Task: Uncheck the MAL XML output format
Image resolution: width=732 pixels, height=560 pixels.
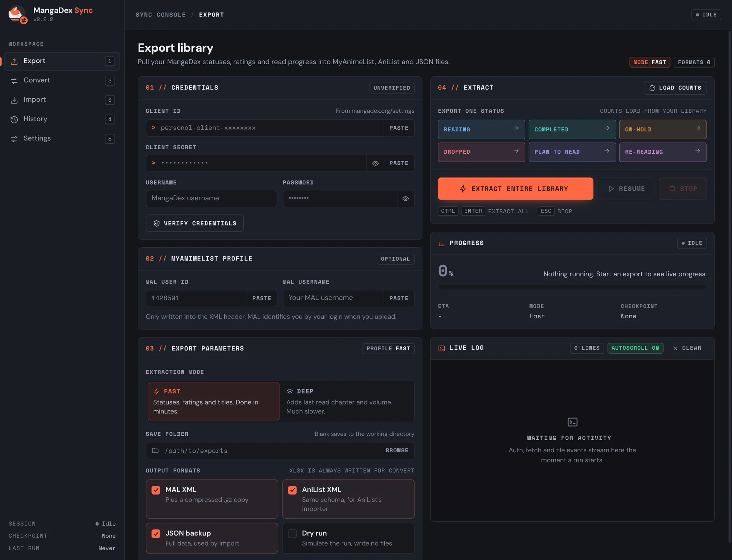Action: (x=156, y=490)
